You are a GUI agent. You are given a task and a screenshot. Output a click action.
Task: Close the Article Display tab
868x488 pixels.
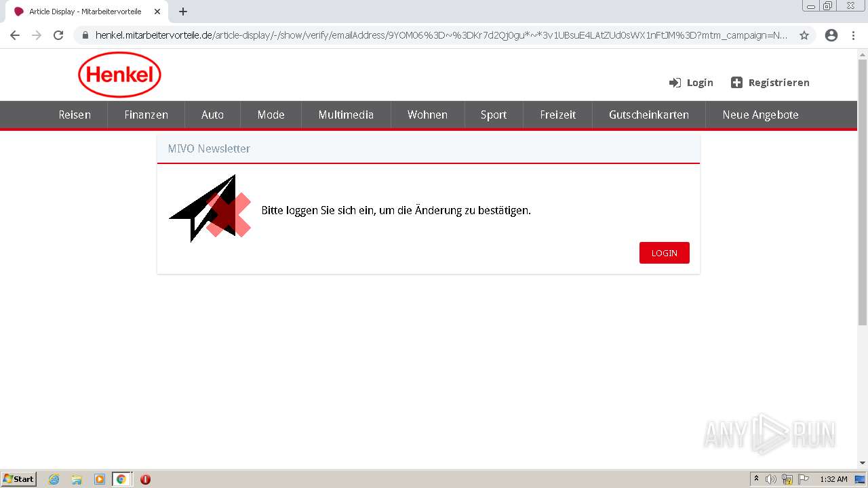click(x=157, y=12)
